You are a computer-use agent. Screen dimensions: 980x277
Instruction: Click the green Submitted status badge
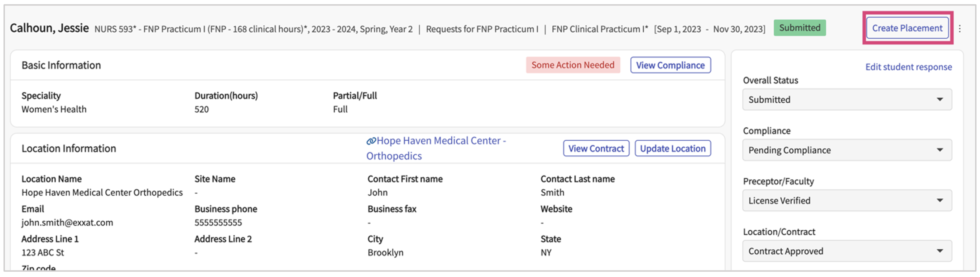point(799,28)
